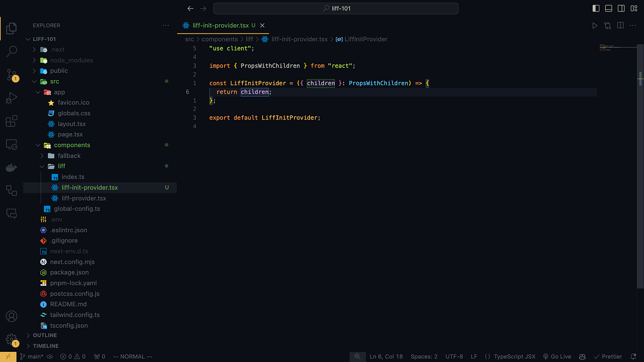
Task: Toggle the primary side bar visibility
Action: tap(596, 8)
